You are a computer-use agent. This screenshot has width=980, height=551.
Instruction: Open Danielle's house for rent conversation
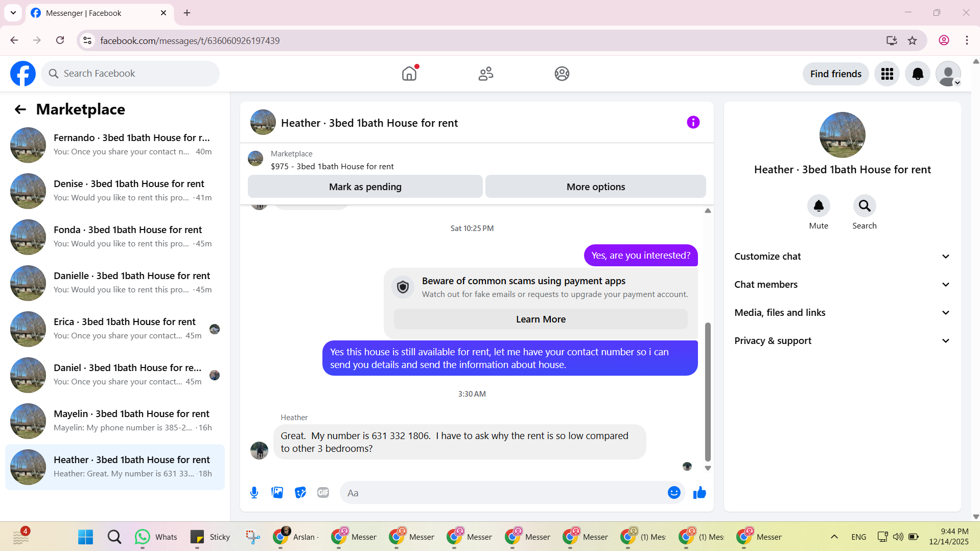[x=115, y=283]
